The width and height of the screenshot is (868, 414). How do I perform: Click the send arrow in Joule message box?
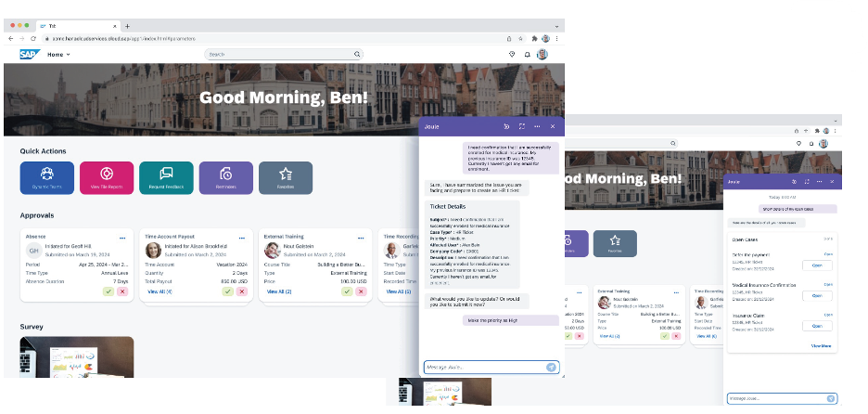pyautogui.click(x=552, y=368)
